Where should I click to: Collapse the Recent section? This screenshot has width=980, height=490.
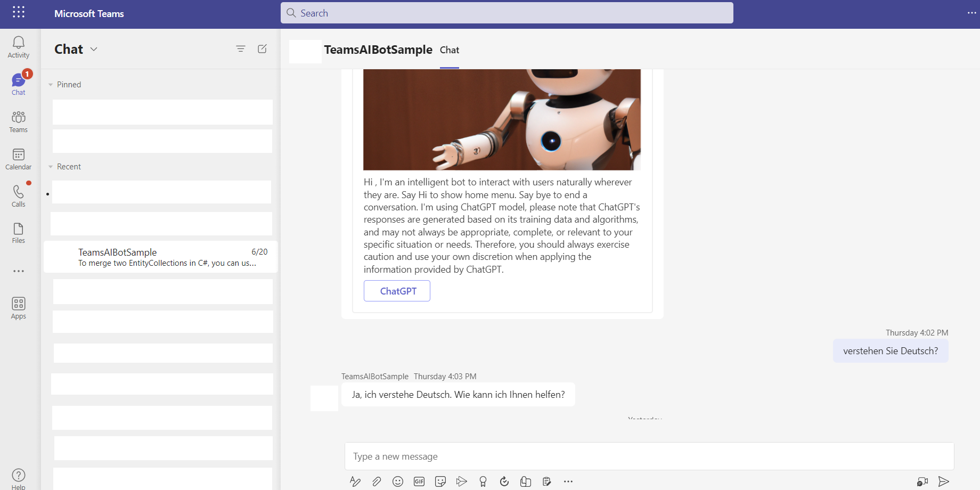51,167
